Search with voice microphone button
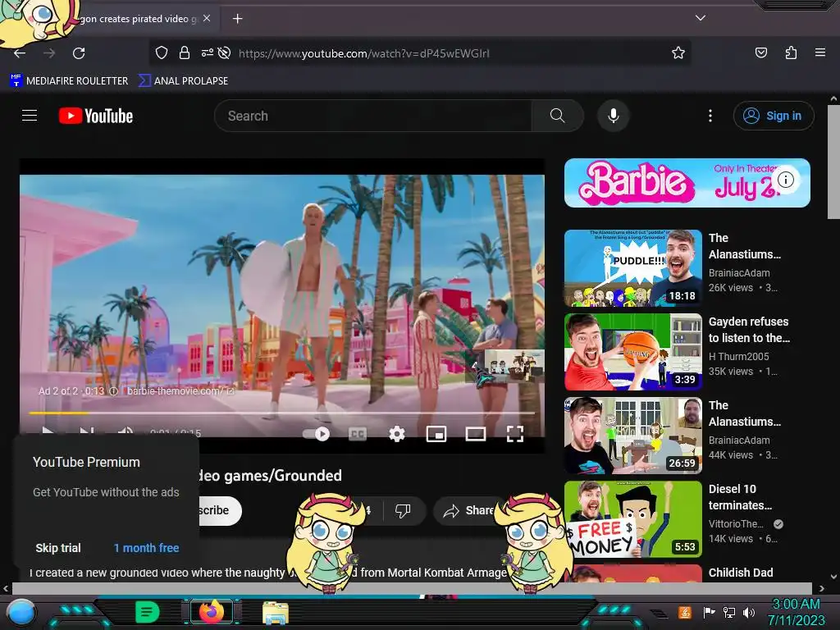This screenshot has height=630, width=840. click(x=614, y=116)
